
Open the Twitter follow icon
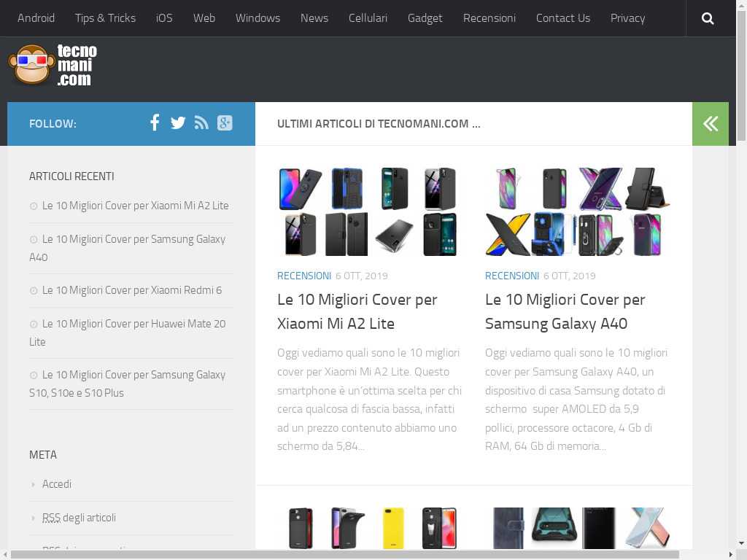[178, 122]
